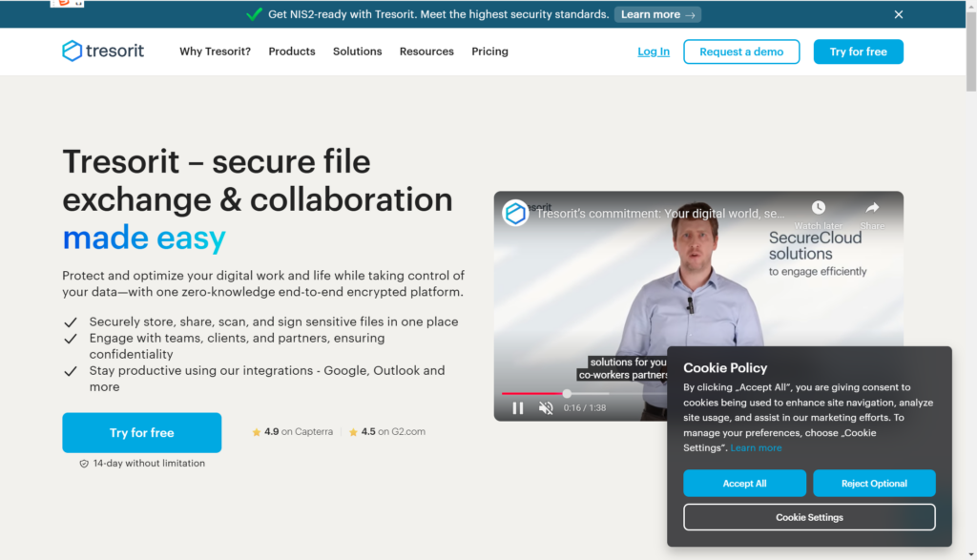Click the G2.com star rating

[x=387, y=432]
